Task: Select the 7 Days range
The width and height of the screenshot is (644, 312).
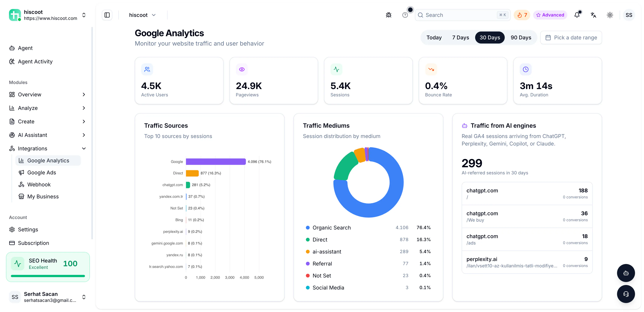Action: pyautogui.click(x=461, y=37)
